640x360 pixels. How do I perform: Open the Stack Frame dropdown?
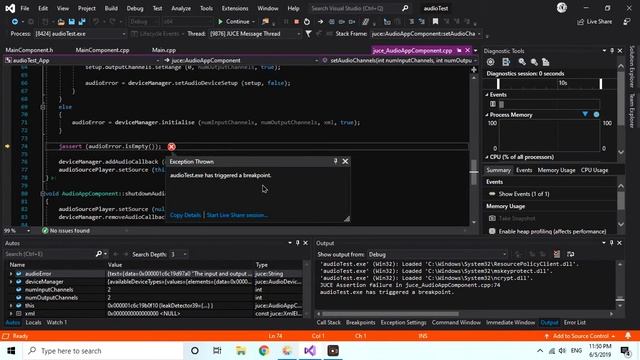(426, 34)
